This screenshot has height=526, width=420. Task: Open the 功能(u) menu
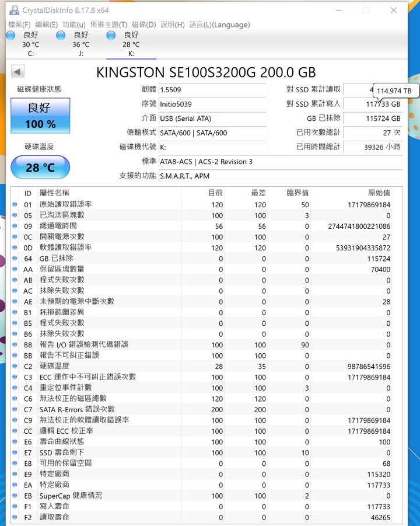(x=74, y=25)
